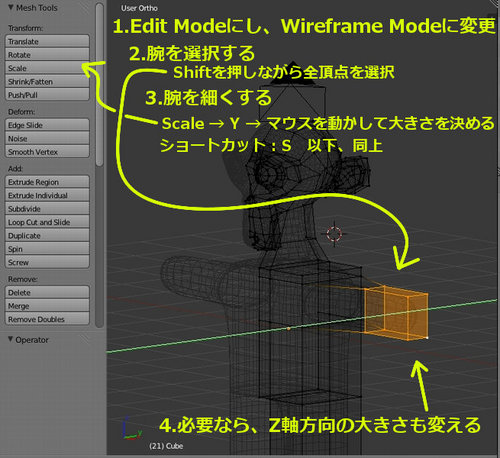Image resolution: width=500 pixels, height=458 pixels.
Task: Apply Shrink/Fatten transform
Action: pos(47,81)
